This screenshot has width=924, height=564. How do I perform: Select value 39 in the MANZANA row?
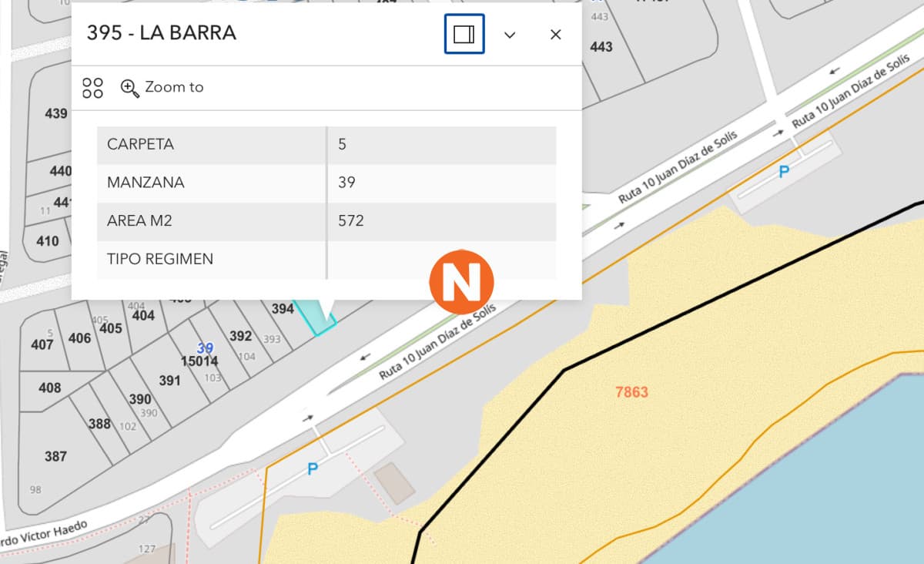tap(346, 183)
